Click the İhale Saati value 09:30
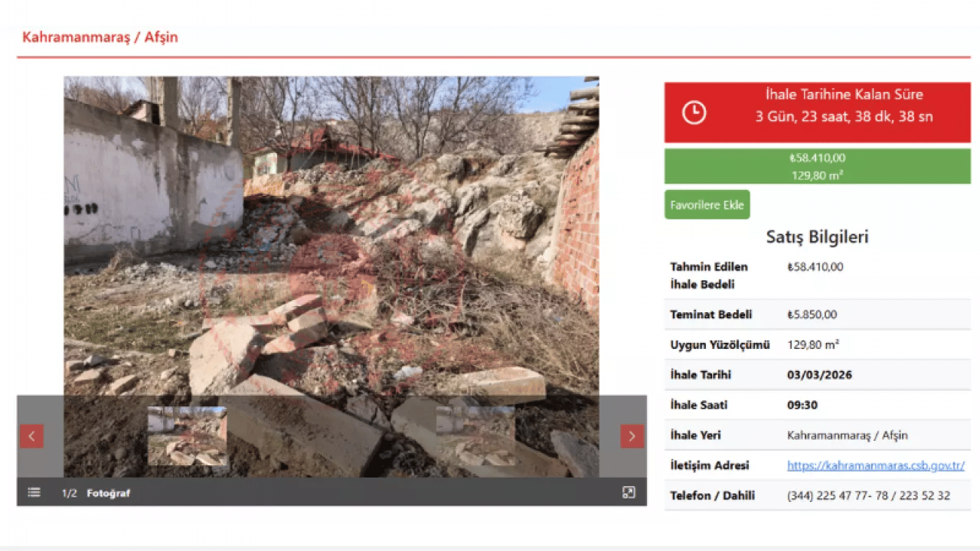 tap(802, 405)
